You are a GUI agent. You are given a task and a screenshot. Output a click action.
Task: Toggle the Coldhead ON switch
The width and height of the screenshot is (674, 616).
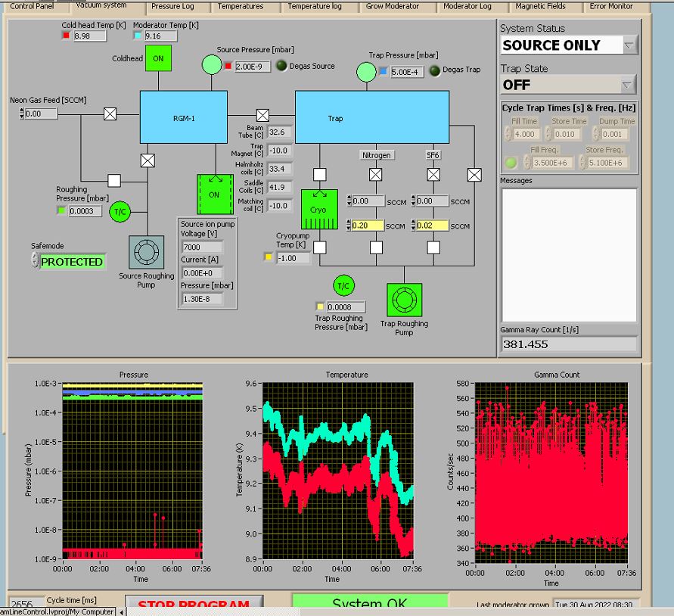(x=158, y=58)
